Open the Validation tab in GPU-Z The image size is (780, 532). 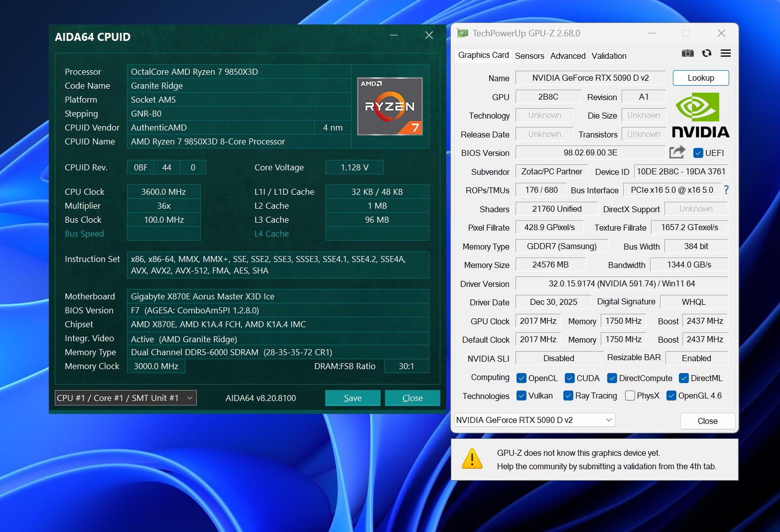608,56
